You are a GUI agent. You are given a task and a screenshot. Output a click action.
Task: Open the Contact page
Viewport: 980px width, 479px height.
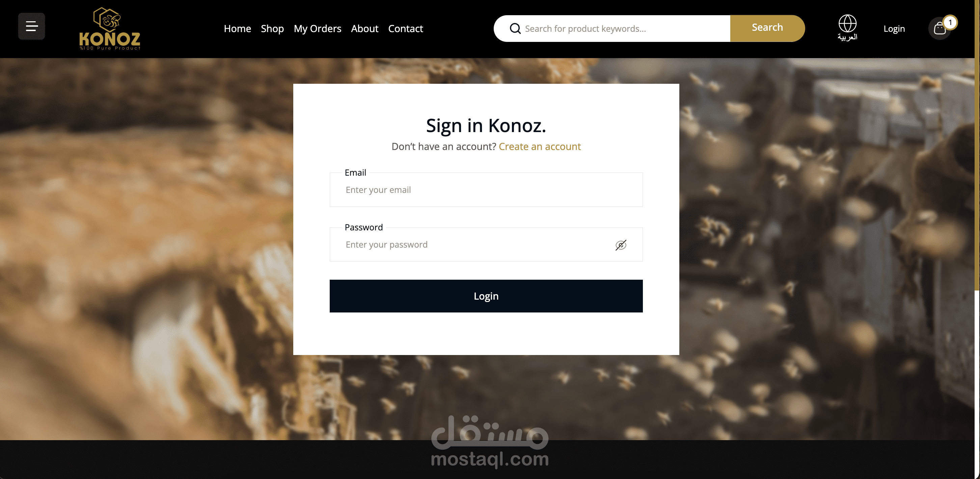(405, 29)
